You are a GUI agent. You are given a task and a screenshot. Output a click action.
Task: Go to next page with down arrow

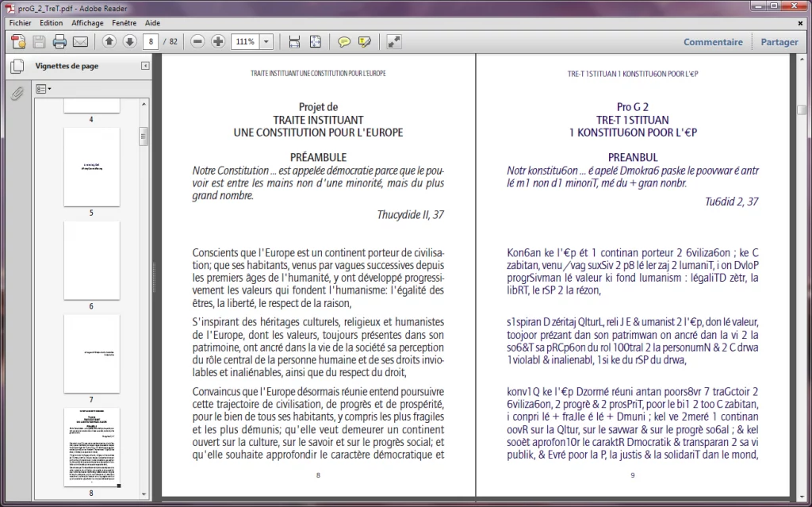[x=129, y=41]
